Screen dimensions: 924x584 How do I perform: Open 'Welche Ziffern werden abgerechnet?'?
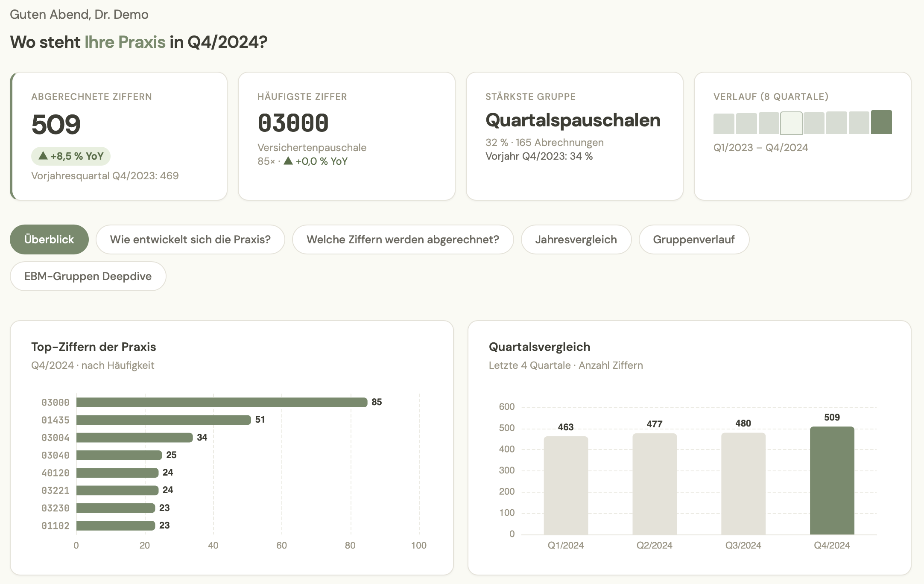coord(403,239)
